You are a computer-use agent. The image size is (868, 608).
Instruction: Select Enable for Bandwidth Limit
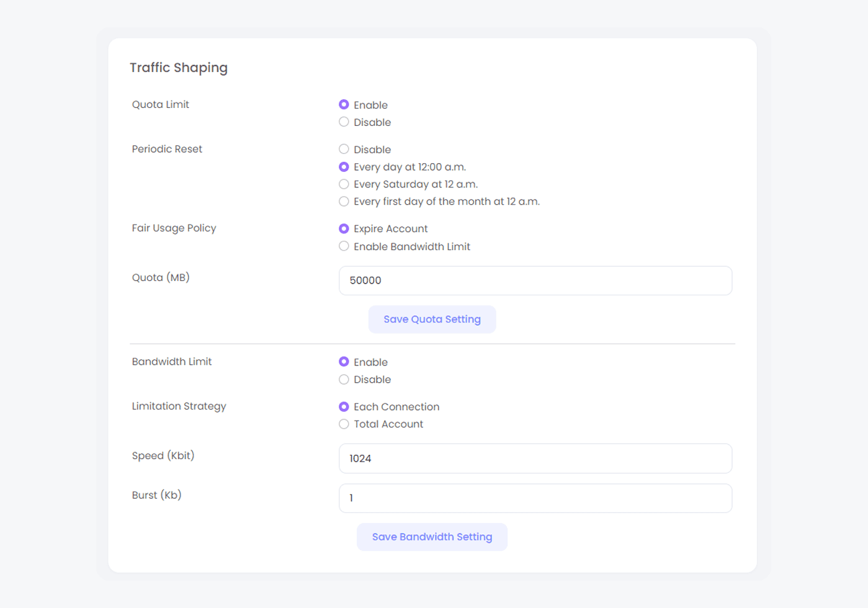(x=344, y=362)
